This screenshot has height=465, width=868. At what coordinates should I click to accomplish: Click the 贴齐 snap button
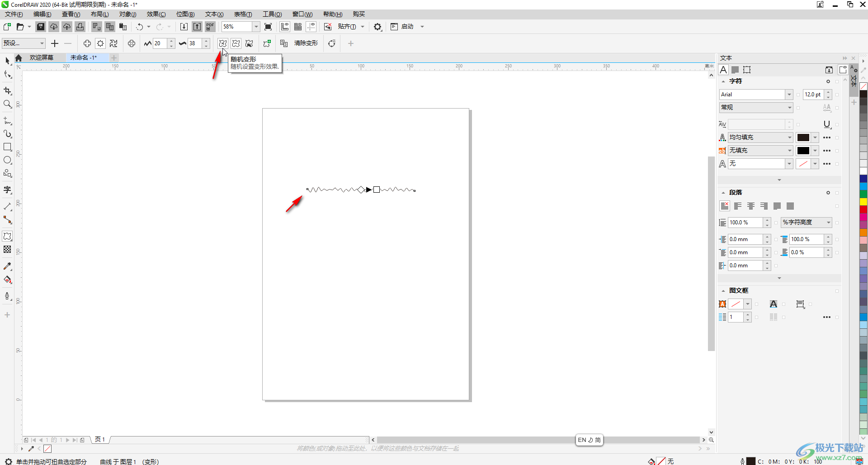point(347,27)
